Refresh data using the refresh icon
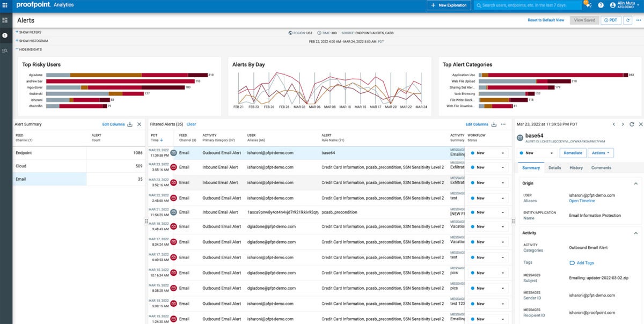Image resolution: width=644 pixels, height=324 pixels. (x=627, y=19)
